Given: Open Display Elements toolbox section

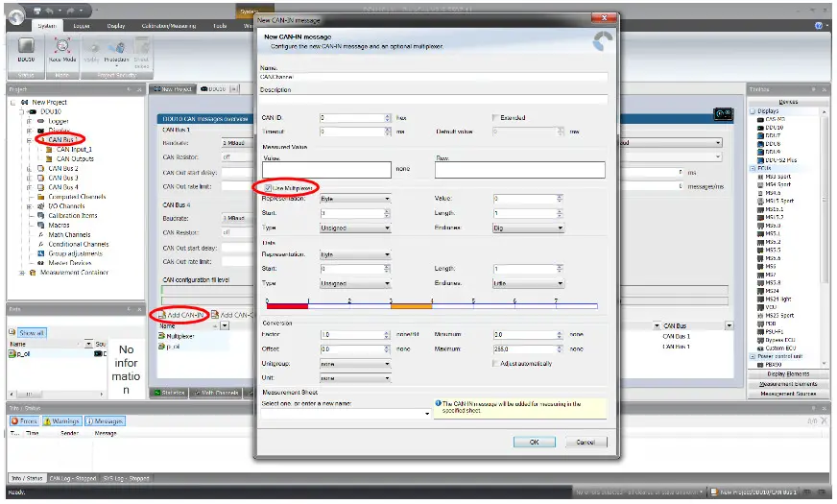Looking at the screenshot, I should (788, 374).
